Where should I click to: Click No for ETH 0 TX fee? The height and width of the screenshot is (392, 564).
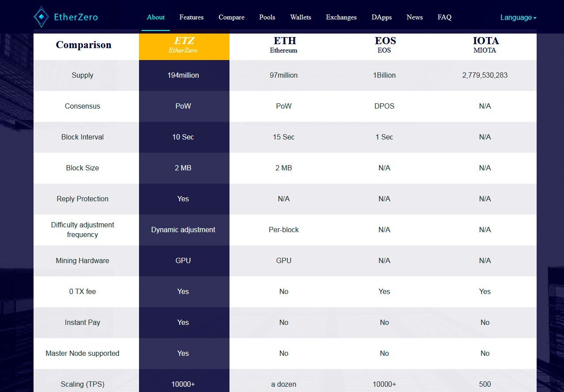tap(284, 292)
